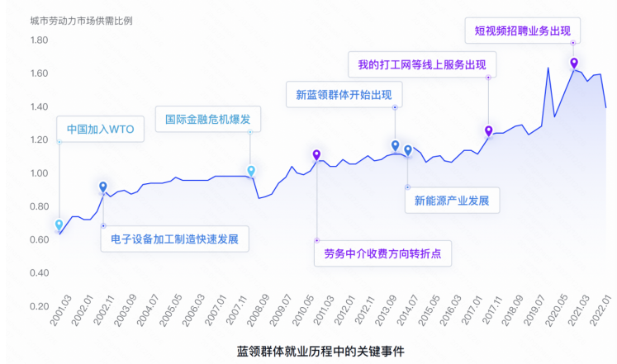The width and height of the screenshot is (617, 364).
Task: Click the cyan pin above 2007.11 on the line
Action: (251, 171)
